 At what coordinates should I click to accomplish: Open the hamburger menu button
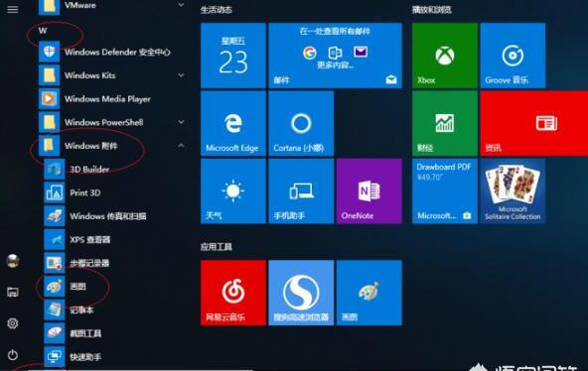click(12, 9)
